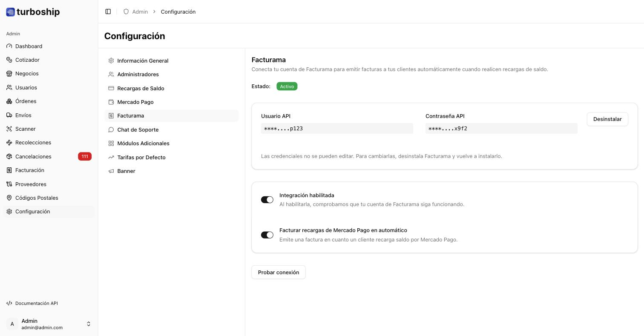Click the green Activo status badge
This screenshot has width=644, height=336.
(x=287, y=86)
